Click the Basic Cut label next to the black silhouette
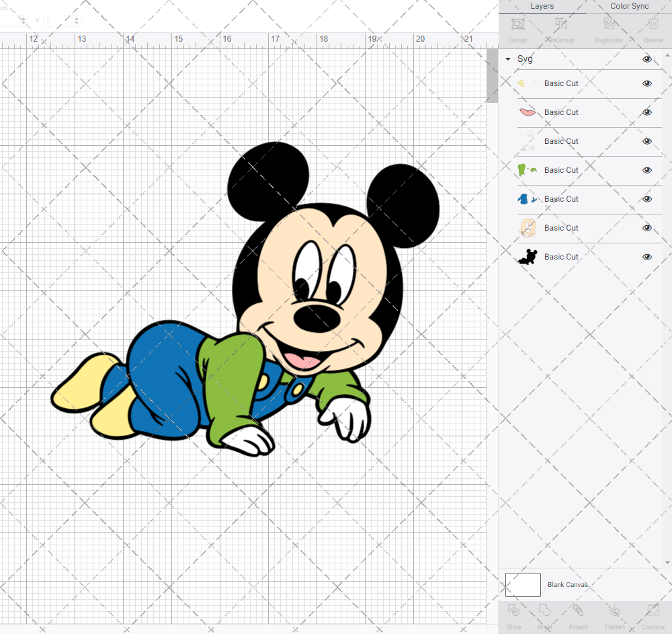672x634 pixels. 561,257
